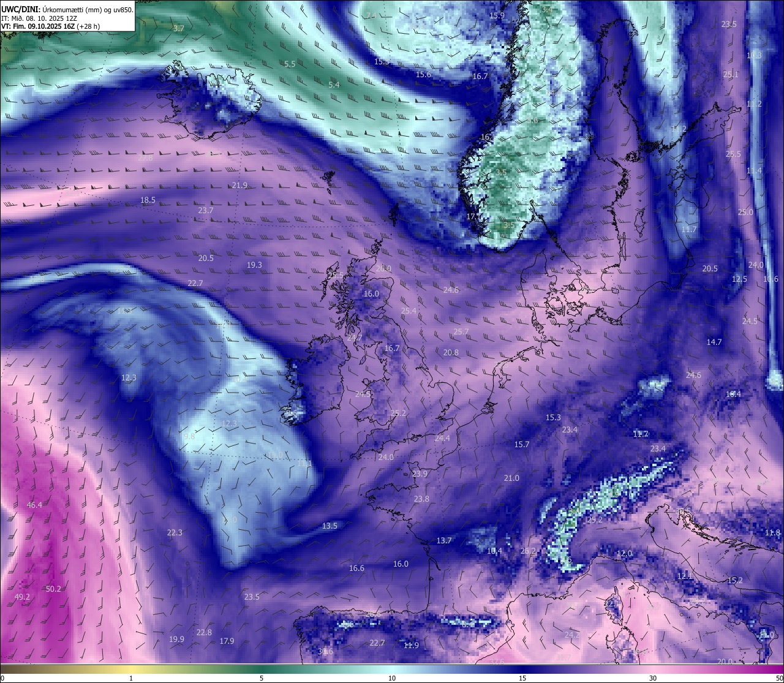784x683 pixels.
Task: Click the colorbar tick labelled 5
Action: pyautogui.click(x=262, y=678)
